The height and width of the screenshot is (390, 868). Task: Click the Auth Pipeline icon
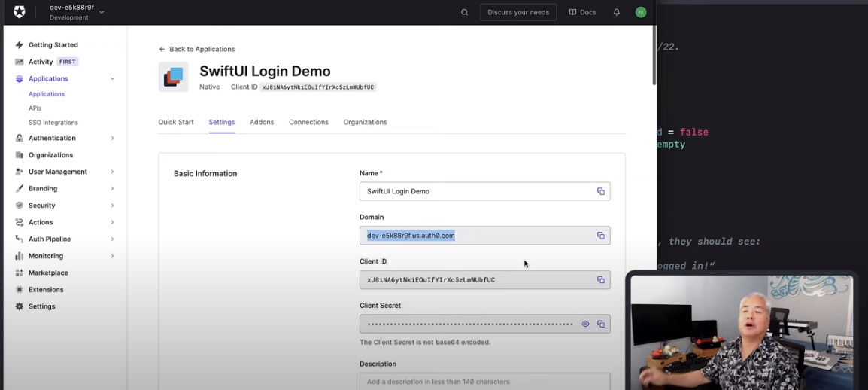coord(20,239)
